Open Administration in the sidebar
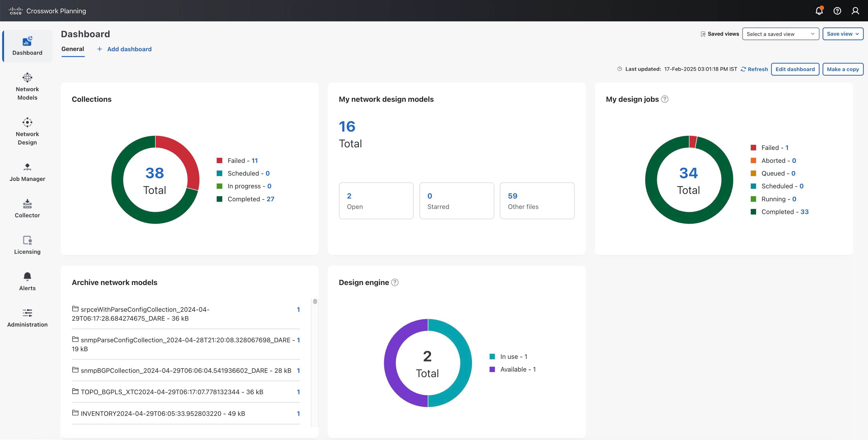Screen dimensions: 868x440 (27, 318)
